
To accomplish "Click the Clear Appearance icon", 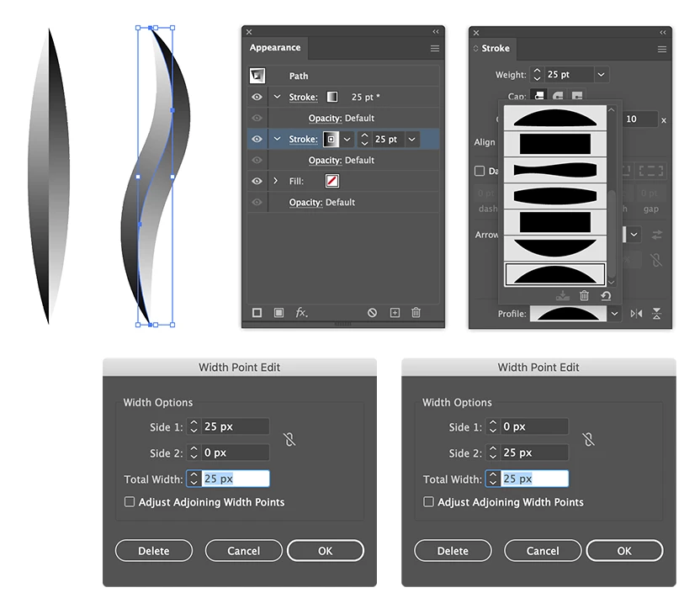I will click(373, 313).
